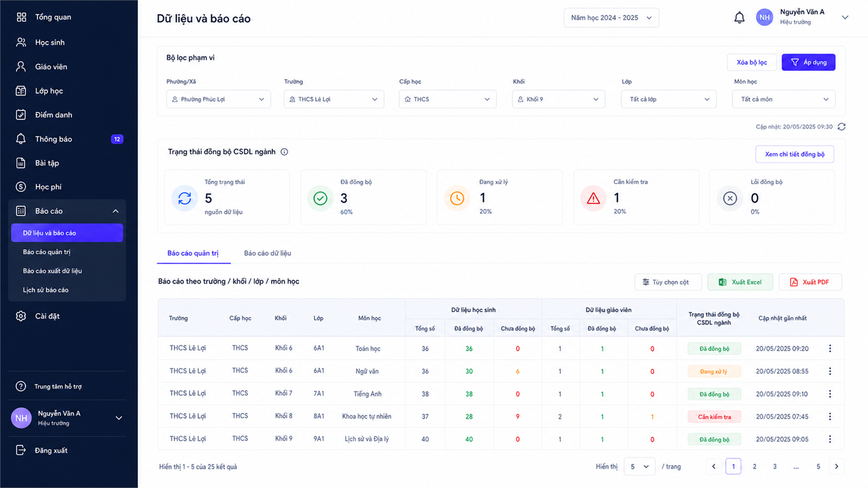The height and width of the screenshot is (488, 868).
Task: Jump to page 5 of results
Action: tap(818, 467)
